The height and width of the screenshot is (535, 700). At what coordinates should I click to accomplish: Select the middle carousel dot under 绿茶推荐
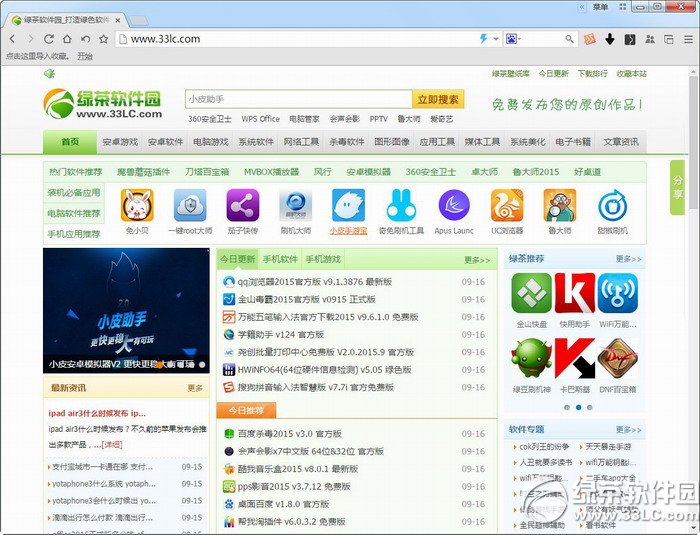[x=579, y=407]
